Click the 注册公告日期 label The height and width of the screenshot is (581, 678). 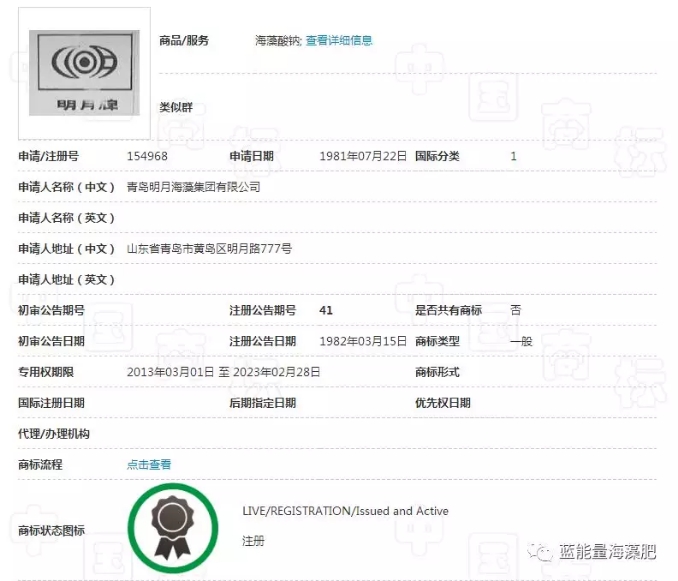click(x=263, y=341)
